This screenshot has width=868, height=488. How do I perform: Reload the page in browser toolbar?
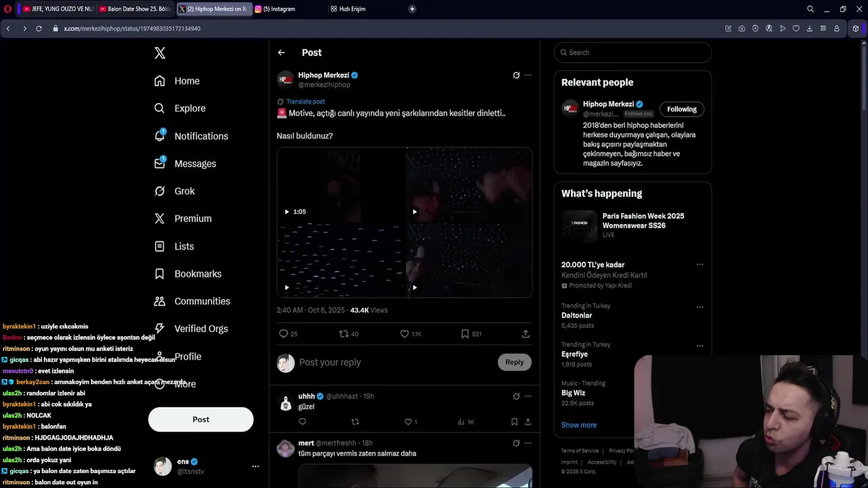[39, 28]
